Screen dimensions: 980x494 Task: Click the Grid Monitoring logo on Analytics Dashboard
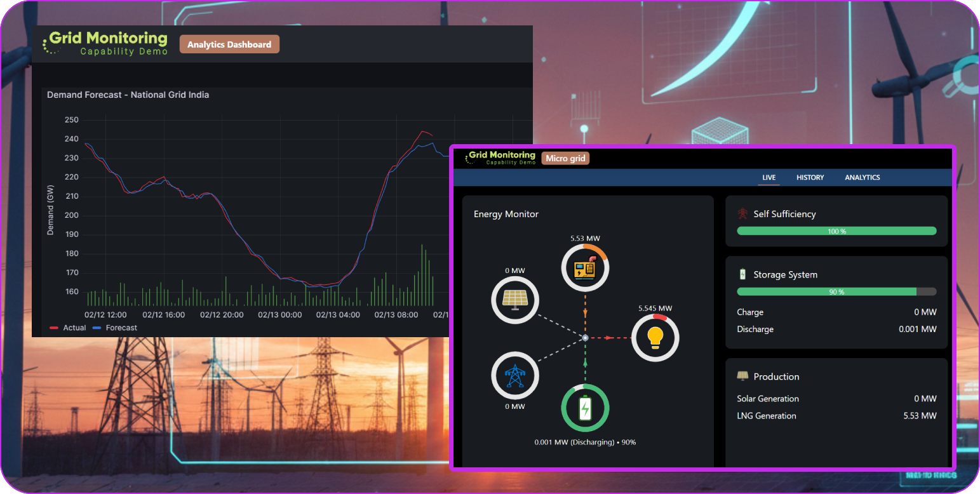[x=105, y=44]
